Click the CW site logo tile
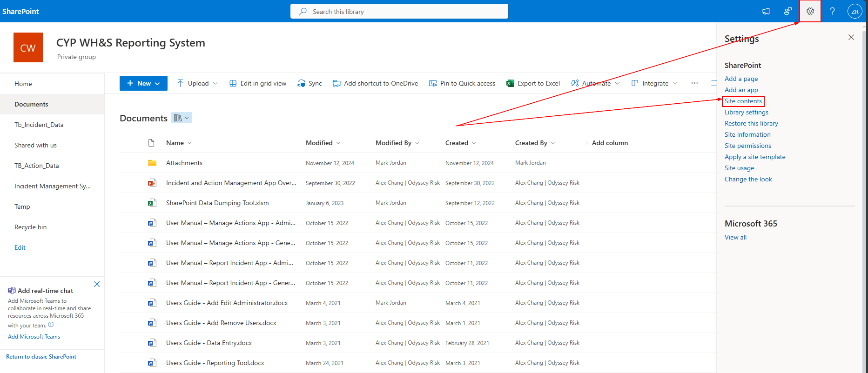Image resolution: width=868 pixels, height=373 pixels. 28,47
